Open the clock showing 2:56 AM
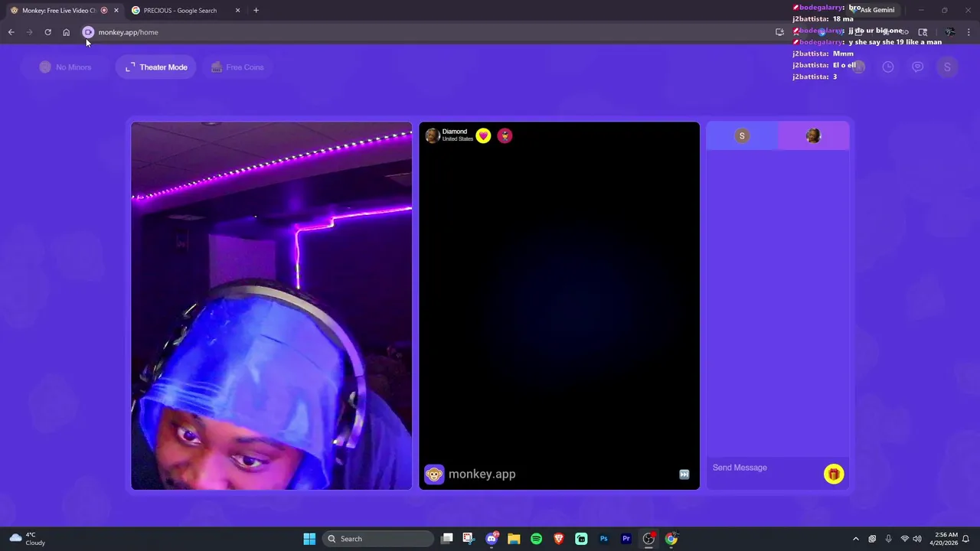This screenshot has height=551, width=980. click(945, 539)
